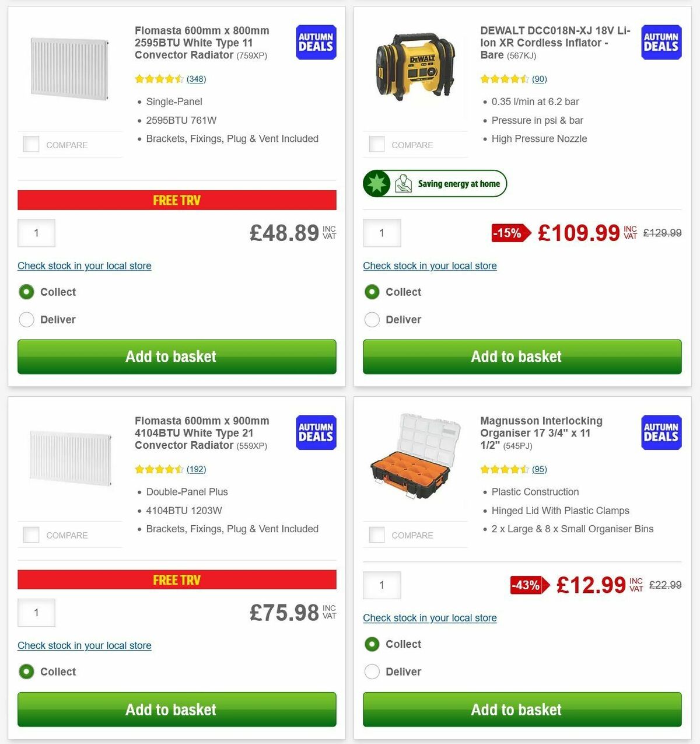Select Deliver for the DEWALT inflator
Viewport: 700px width, 744px height.
tap(372, 320)
